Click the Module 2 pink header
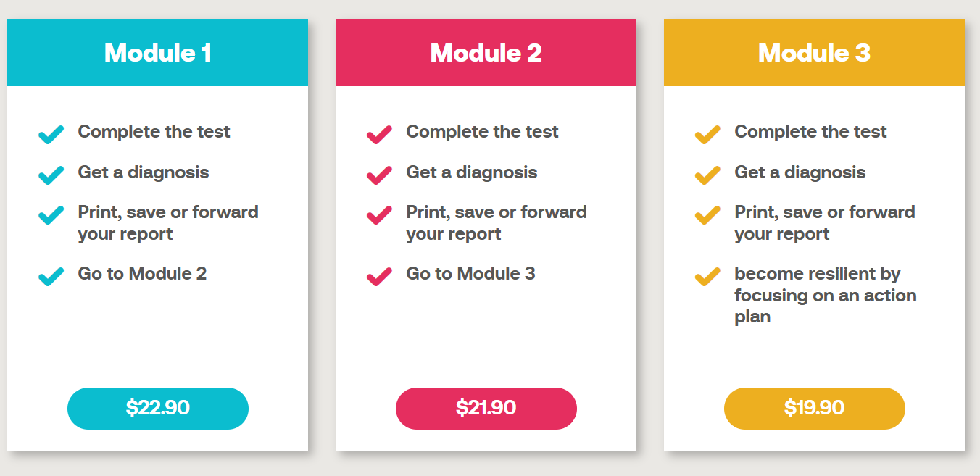Viewport: 980px width, 476px height. [486, 53]
